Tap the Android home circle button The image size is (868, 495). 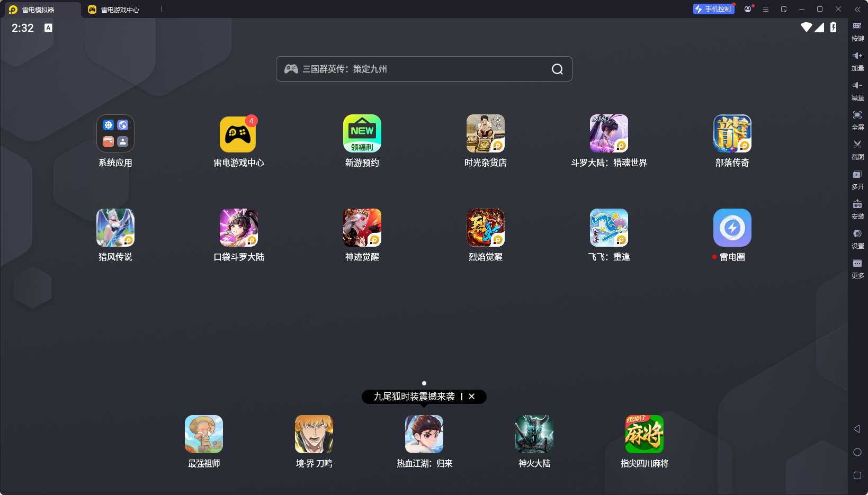pyautogui.click(x=857, y=452)
